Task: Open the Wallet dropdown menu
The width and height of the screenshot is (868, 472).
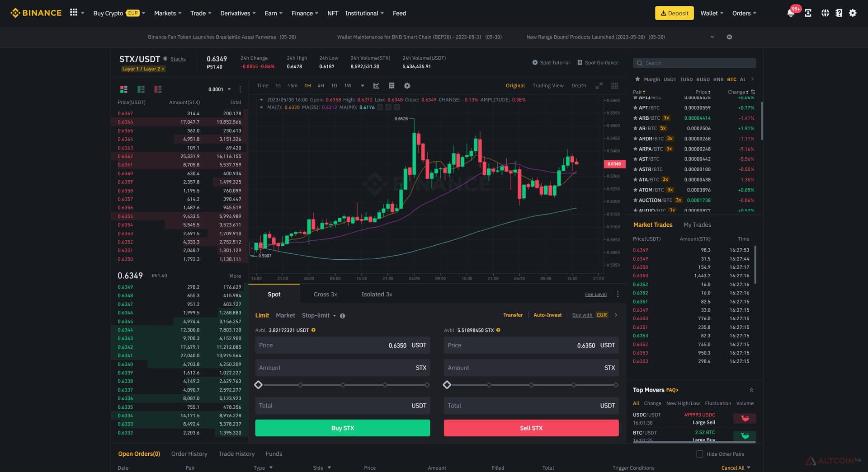Action: (712, 13)
